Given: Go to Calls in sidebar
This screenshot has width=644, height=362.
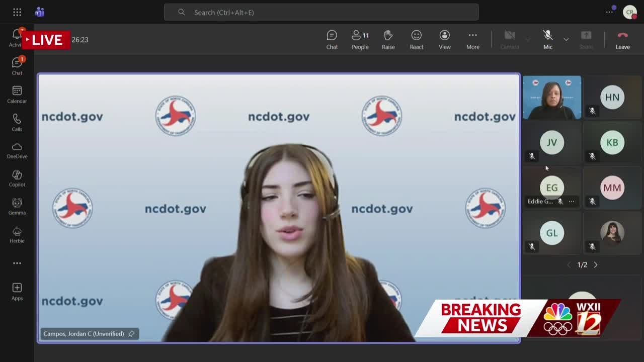Looking at the screenshot, I should [17, 123].
